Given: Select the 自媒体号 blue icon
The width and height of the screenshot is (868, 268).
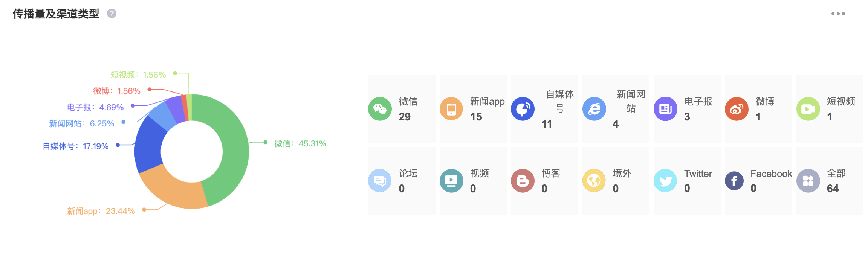Looking at the screenshot, I should pyautogui.click(x=523, y=109).
